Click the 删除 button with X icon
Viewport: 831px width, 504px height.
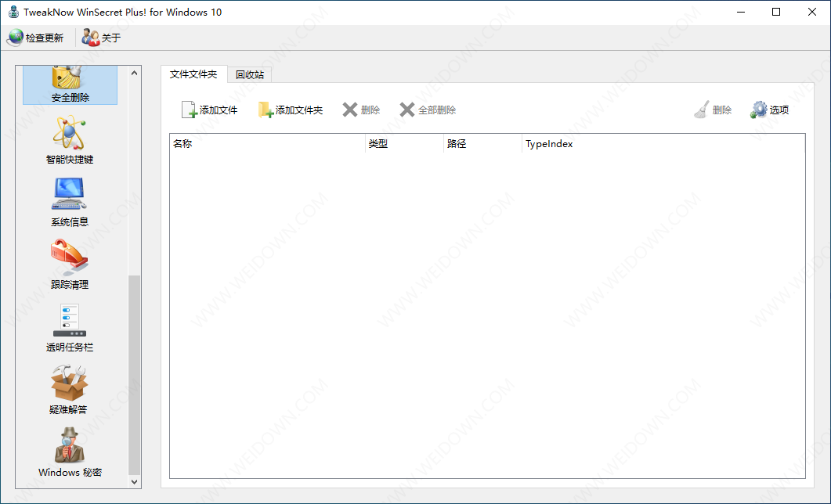point(361,110)
